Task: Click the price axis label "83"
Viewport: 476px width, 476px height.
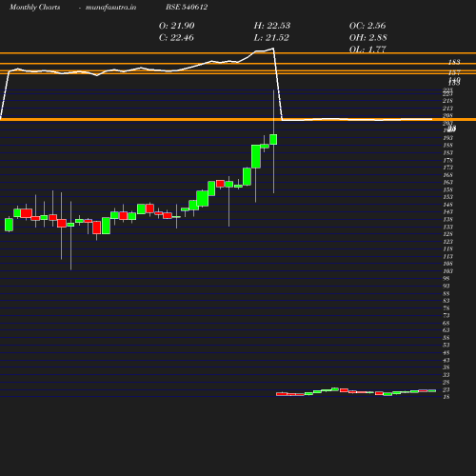Action: coord(446,301)
